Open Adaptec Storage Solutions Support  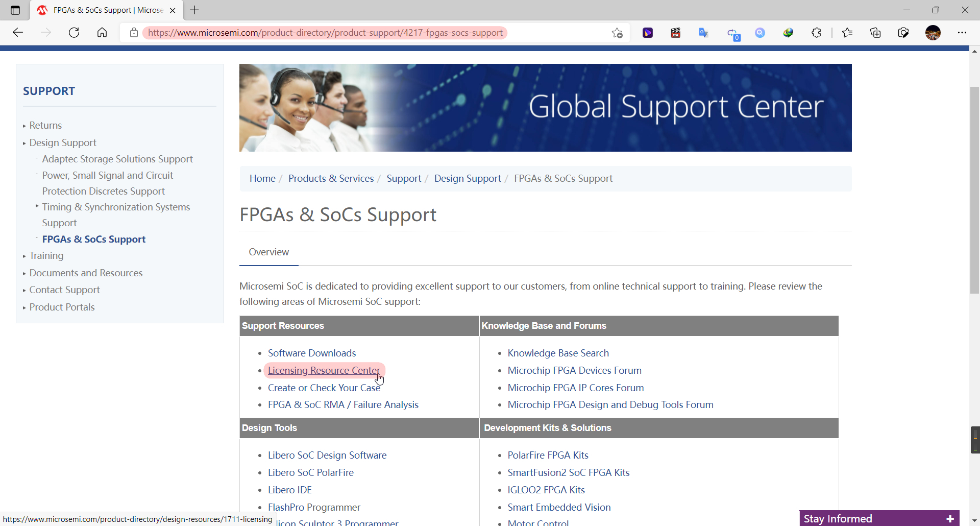point(117,159)
